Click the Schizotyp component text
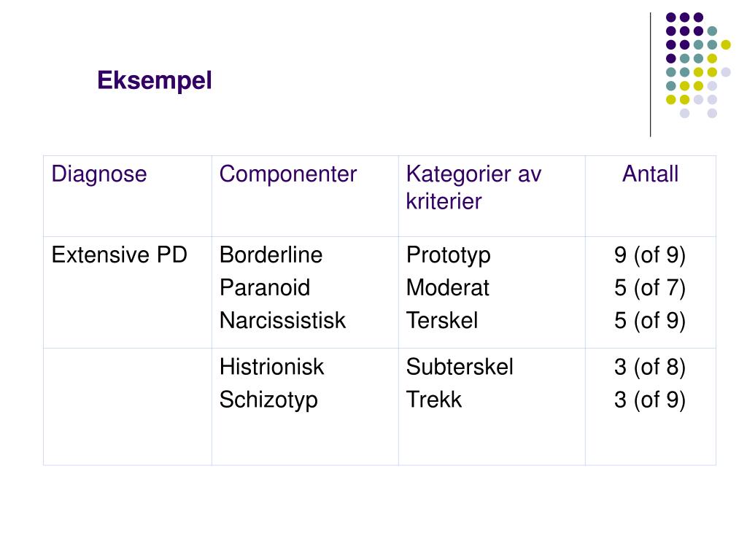 [268, 400]
